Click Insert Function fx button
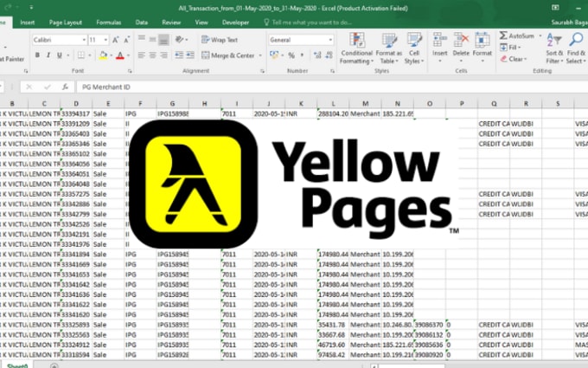The height and width of the screenshot is (368, 588). [x=65, y=87]
